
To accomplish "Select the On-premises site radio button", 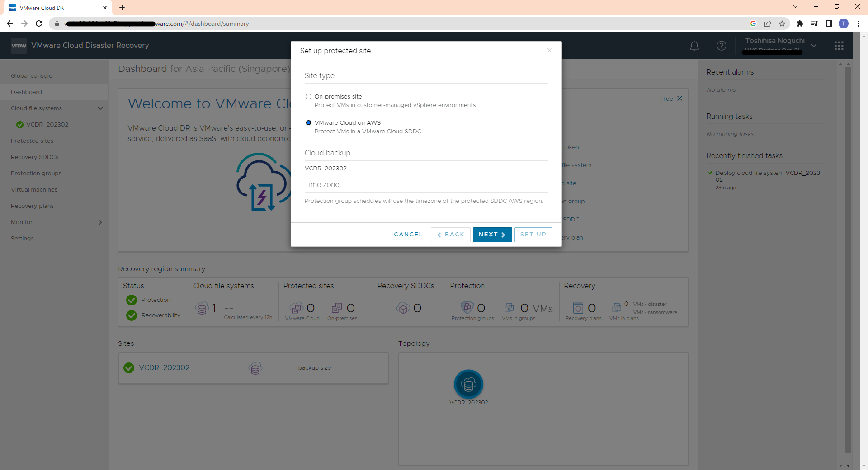I will [308, 96].
